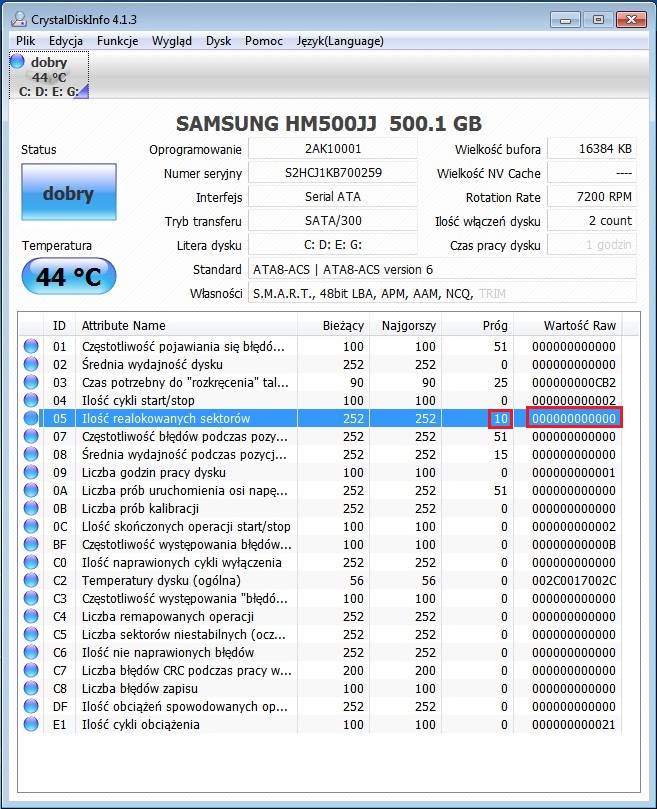
Task: Click status orb for attribute E1
Action: click(x=31, y=724)
